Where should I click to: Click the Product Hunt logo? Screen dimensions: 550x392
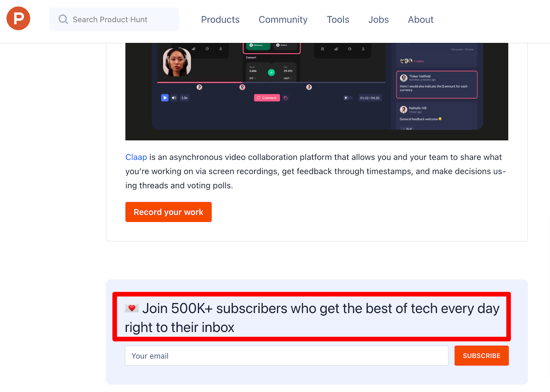click(18, 18)
